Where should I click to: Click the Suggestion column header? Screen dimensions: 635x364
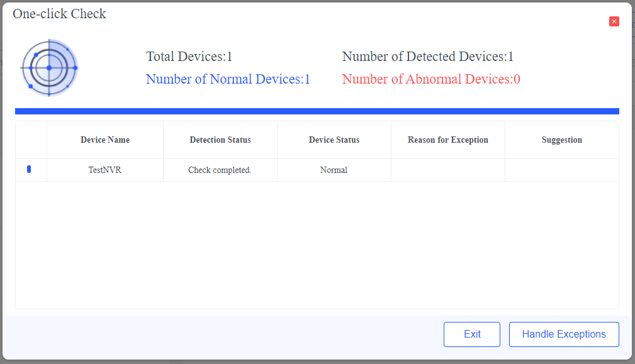[x=562, y=140]
